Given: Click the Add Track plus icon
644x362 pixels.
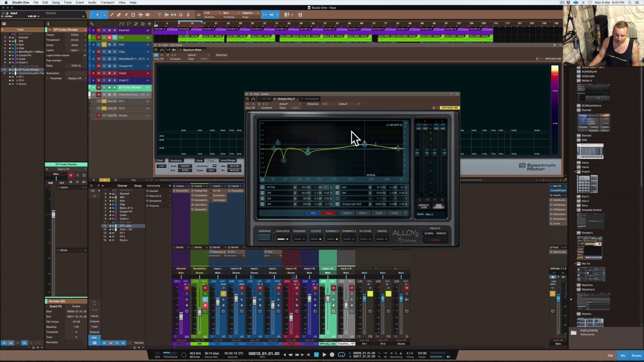Looking at the screenshot, I should click(149, 24).
